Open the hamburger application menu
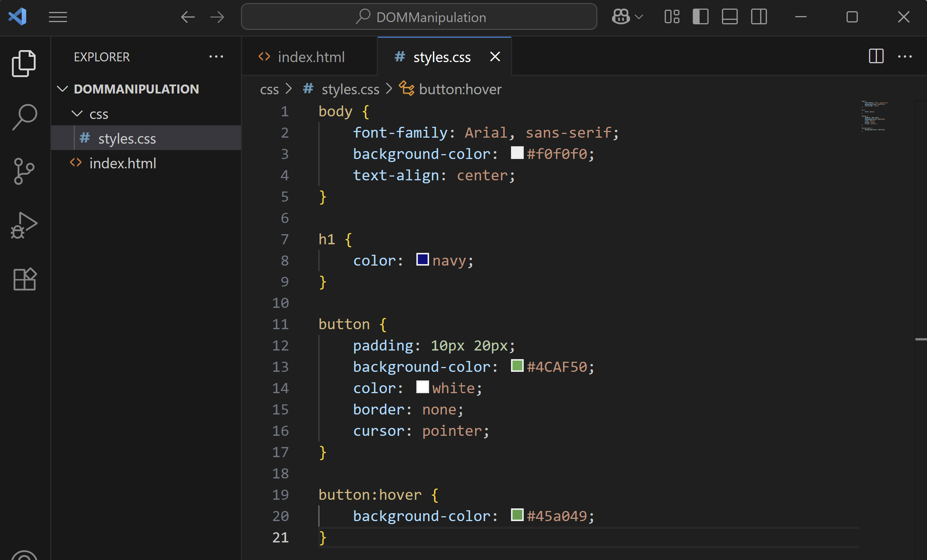 coord(58,16)
